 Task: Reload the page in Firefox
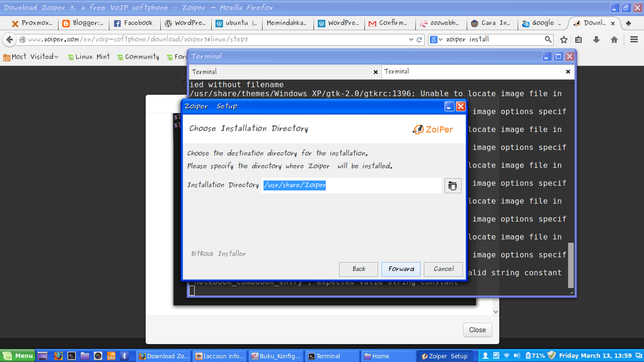click(420, 40)
